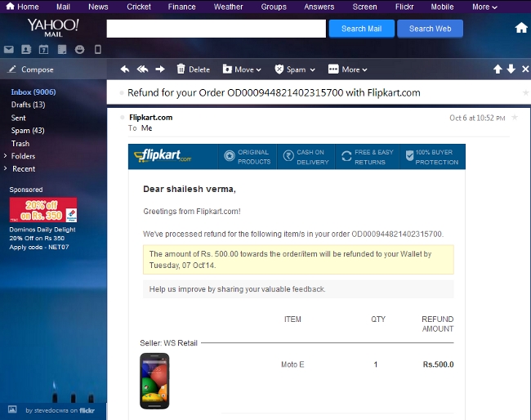The image size is (531, 420).
Task: Click the Moto E item name
Action: click(292, 364)
